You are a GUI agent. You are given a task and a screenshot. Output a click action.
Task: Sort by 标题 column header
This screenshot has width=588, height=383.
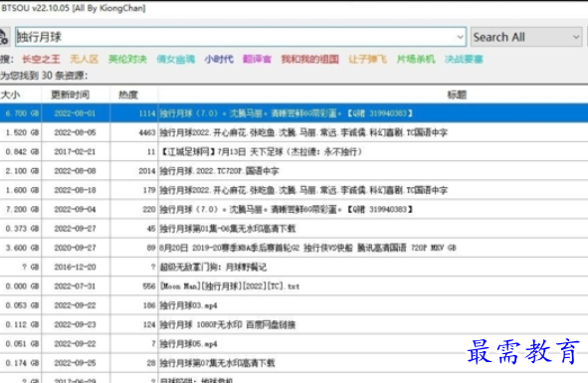click(x=373, y=95)
